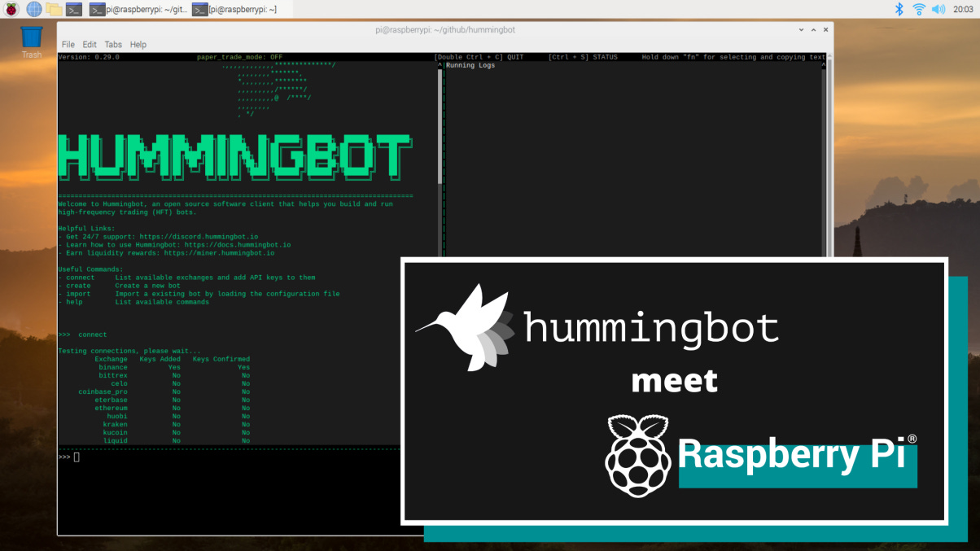Click the Version: 0.29.0 text
Screen dimensions: 980x551
click(x=89, y=58)
